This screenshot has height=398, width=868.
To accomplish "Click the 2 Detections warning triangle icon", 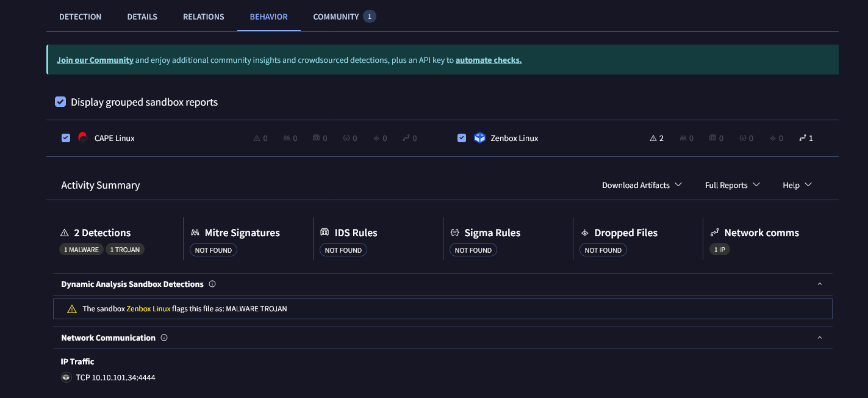I will (x=65, y=233).
